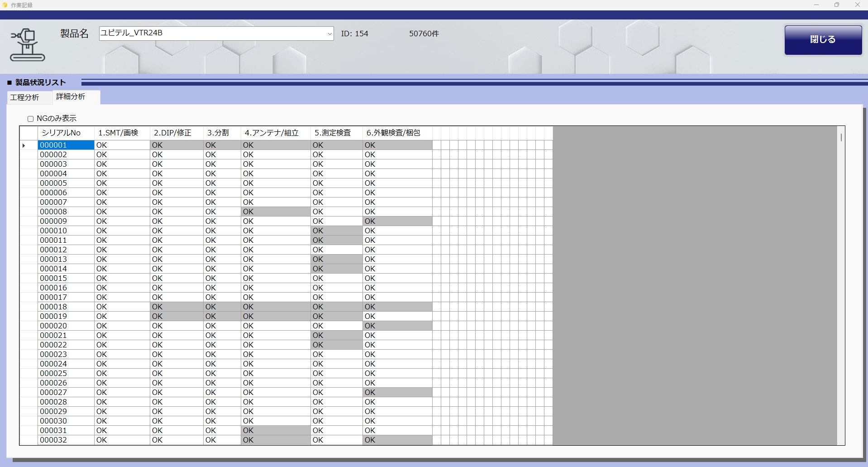
Task: Click the robot arm machine icon
Action: 27,44
